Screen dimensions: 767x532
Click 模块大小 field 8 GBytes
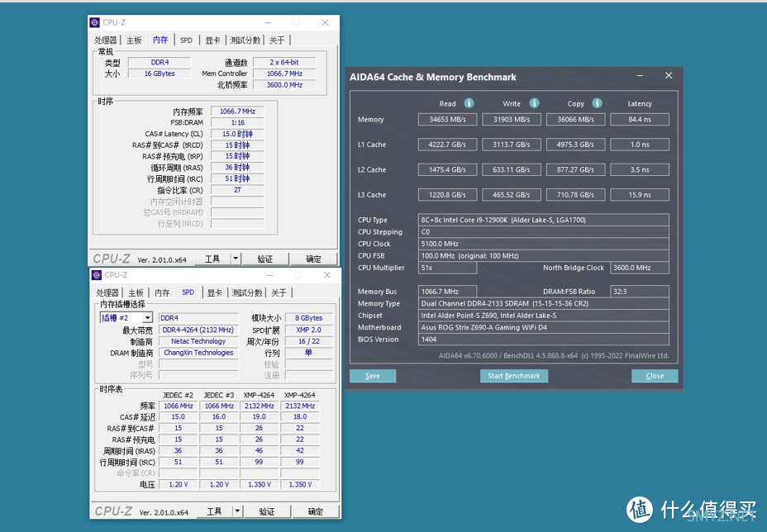(308, 318)
